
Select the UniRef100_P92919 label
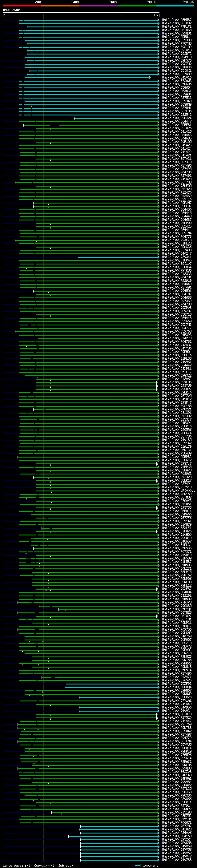pyautogui.click(x=177, y=281)
